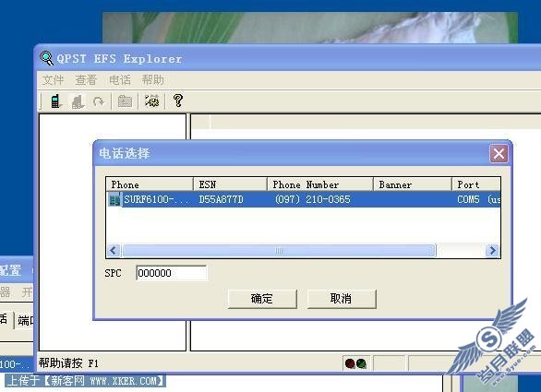The height and width of the screenshot is (392, 541).
Task: Click the red and green status lights
Action: click(x=355, y=363)
